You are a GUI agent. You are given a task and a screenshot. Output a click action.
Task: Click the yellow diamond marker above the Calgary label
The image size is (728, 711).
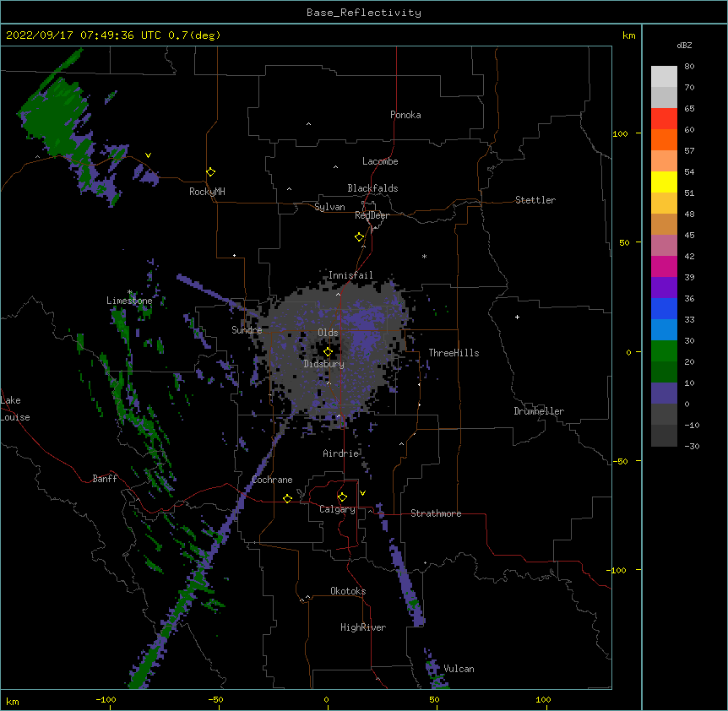(342, 497)
